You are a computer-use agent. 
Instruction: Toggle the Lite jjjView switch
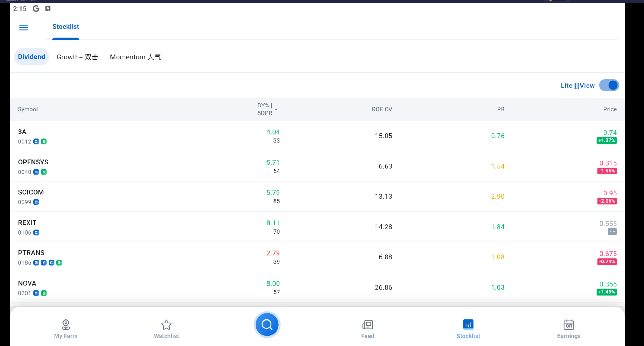(609, 85)
